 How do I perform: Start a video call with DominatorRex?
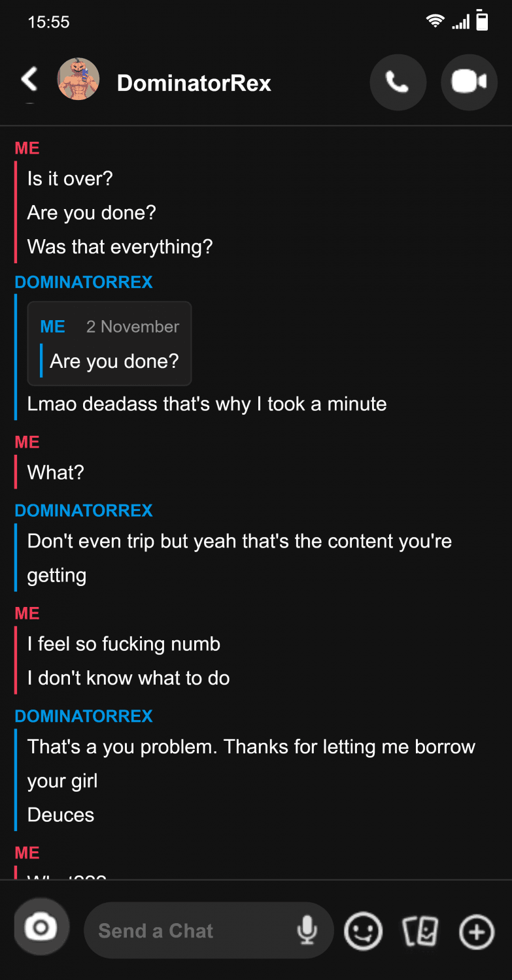(x=469, y=82)
